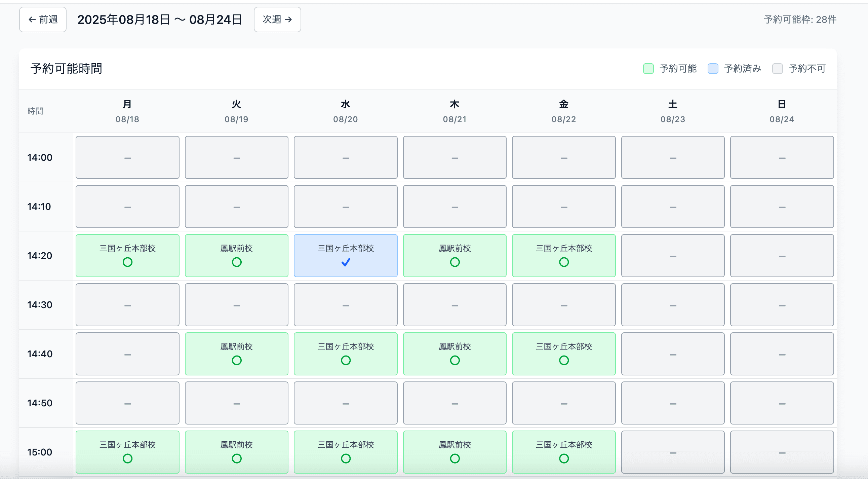
Task: Click the 14:50 time row label
Action: click(x=40, y=403)
